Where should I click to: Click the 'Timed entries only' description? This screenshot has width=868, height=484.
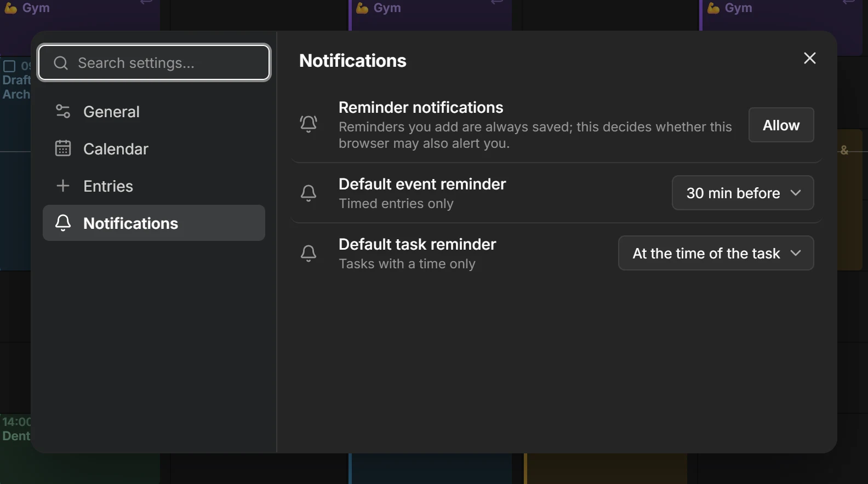(x=396, y=204)
